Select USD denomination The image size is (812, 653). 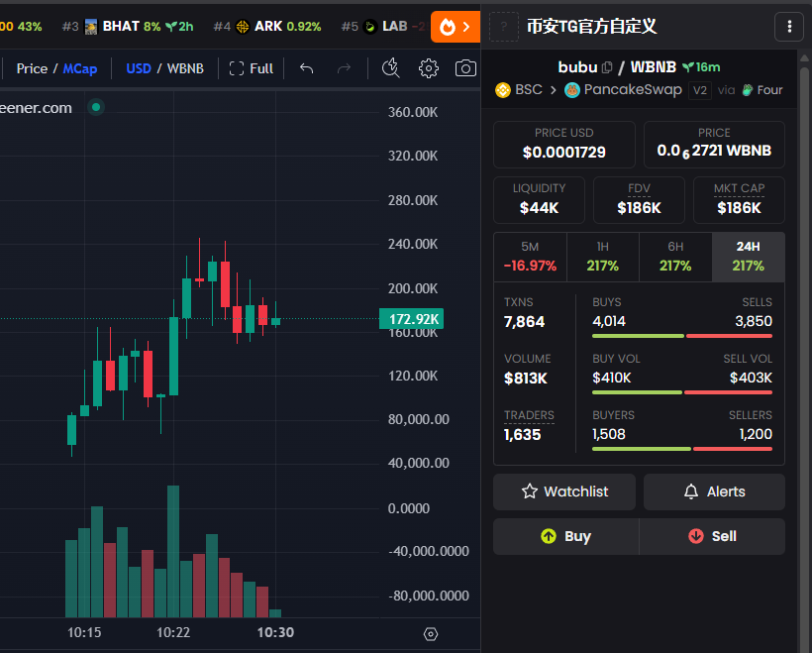139,68
